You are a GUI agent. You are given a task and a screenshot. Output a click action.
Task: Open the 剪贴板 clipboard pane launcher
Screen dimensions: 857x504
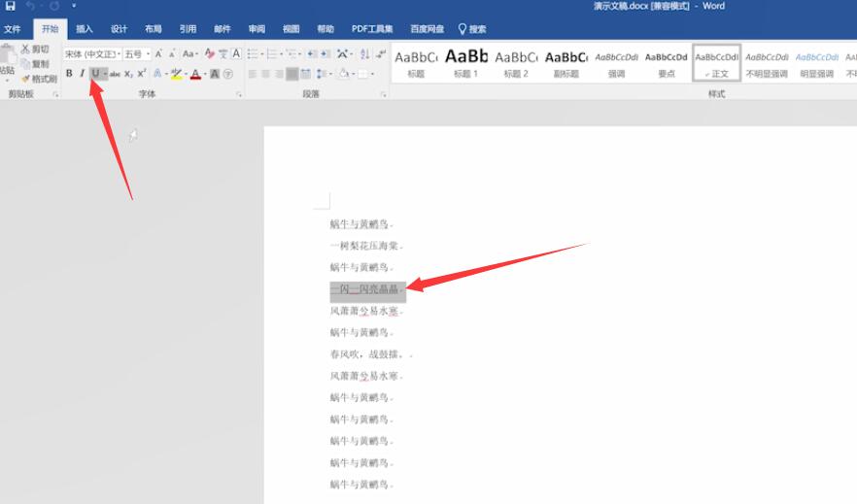click(55, 94)
